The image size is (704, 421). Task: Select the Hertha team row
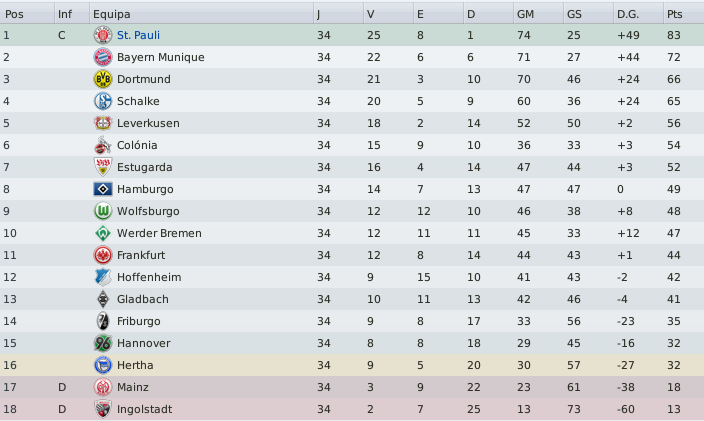[x=352, y=365]
